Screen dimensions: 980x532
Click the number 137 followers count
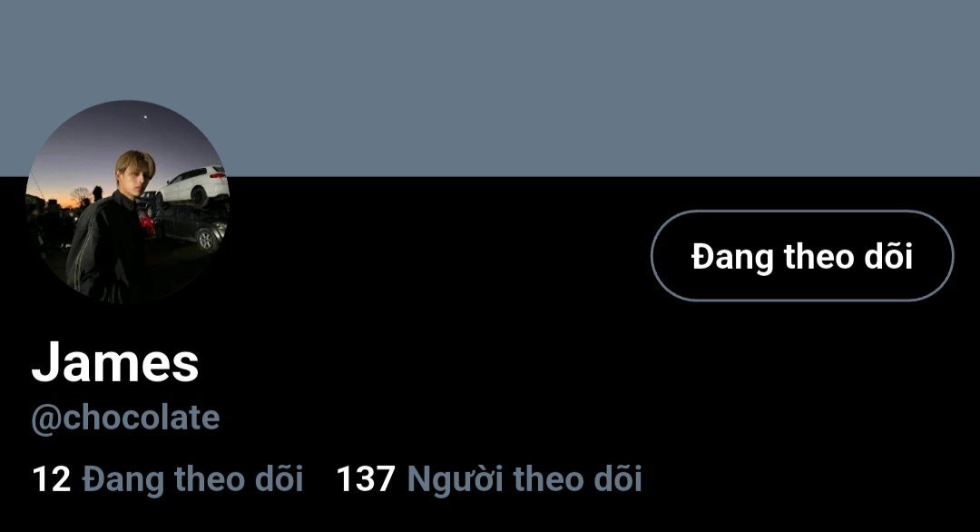coord(366,479)
